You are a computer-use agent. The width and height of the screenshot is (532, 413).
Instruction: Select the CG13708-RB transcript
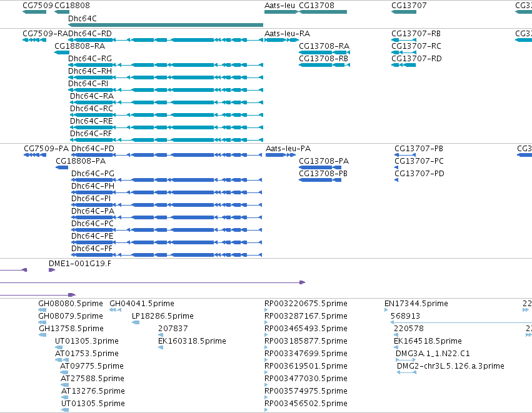tap(324, 65)
